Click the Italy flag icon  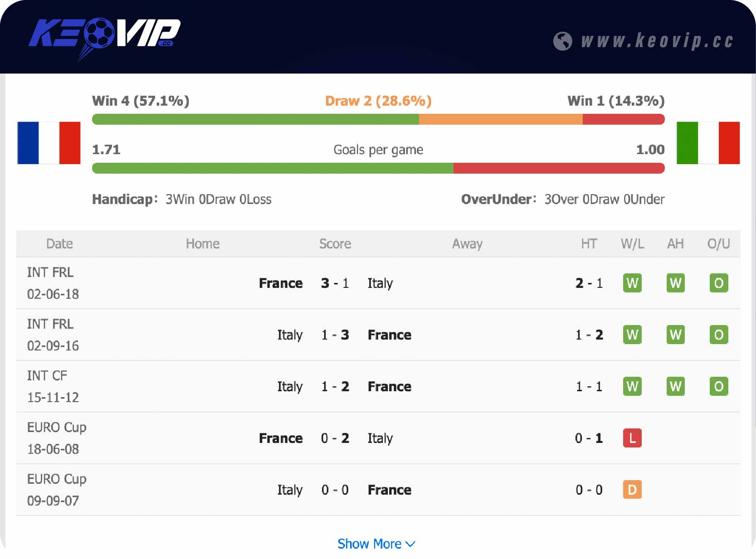point(708,143)
